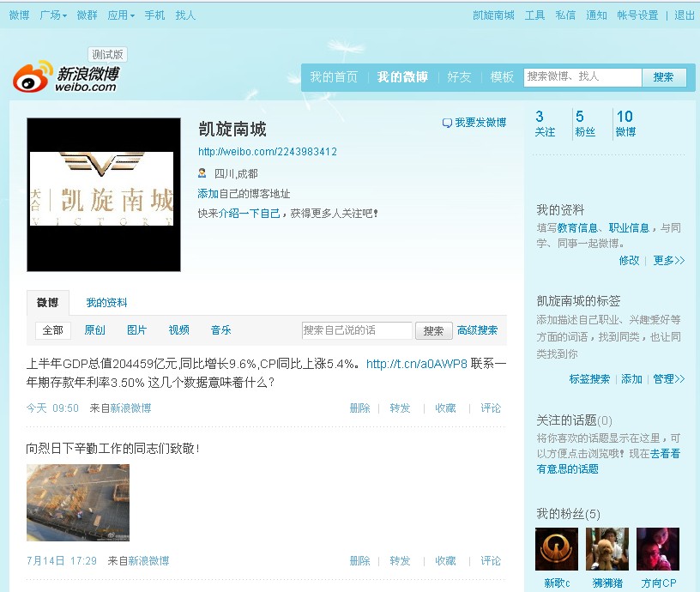Open follower 新歌c's avatar
Image resolution: width=700 pixels, height=592 pixels.
click(556, 549)
